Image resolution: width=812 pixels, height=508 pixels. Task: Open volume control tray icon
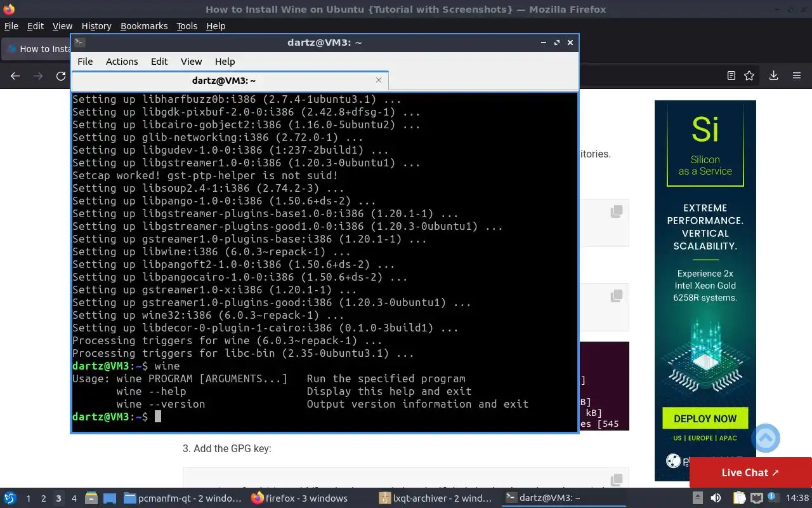(716, 498)
